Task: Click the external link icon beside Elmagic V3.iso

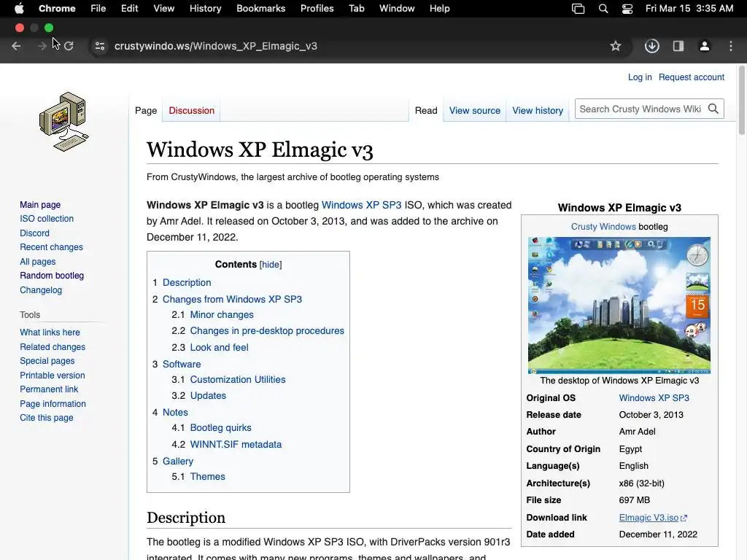Action: (x=684, y=518)
